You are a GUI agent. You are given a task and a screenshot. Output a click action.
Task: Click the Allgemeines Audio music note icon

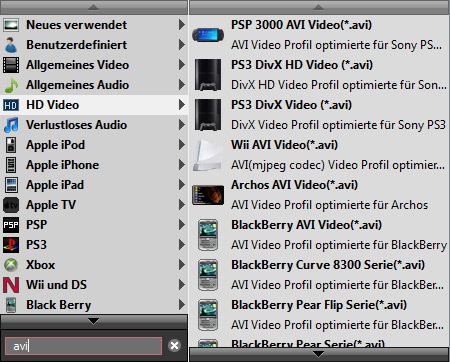coord(11,85)
